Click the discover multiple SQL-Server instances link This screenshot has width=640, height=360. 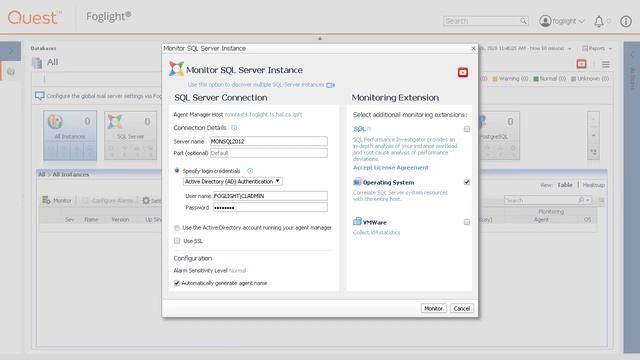tap(256, 85)
